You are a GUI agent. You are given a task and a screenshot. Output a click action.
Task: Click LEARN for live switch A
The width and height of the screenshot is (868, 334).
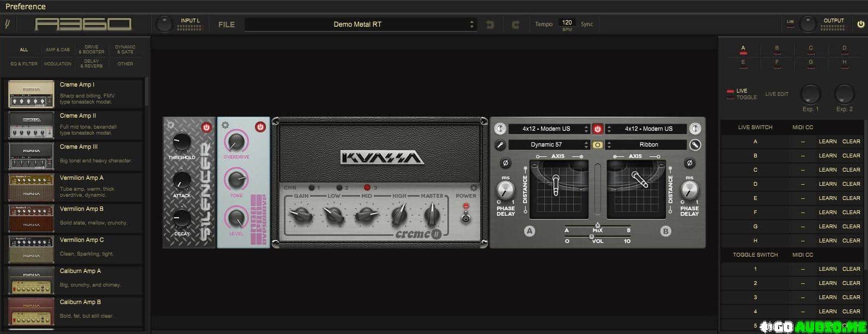(x=827, y=142)
